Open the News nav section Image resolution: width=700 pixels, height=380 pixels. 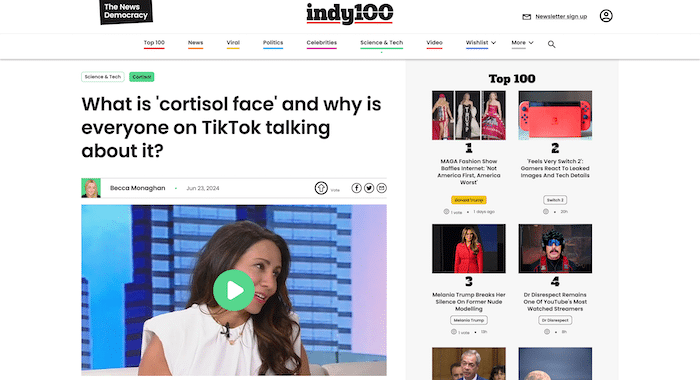196,43
